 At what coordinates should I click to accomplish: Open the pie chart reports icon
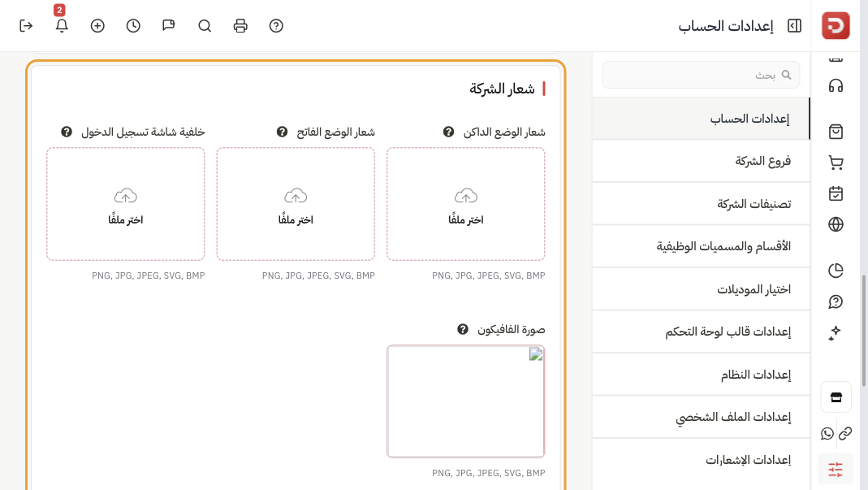click(836, 271)
